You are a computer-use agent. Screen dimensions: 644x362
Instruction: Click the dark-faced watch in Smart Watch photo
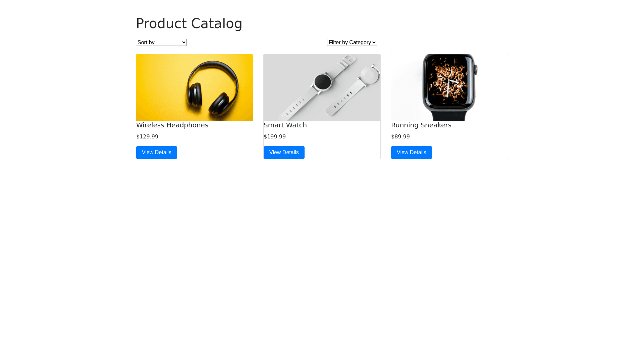click(x=322, y=82)
